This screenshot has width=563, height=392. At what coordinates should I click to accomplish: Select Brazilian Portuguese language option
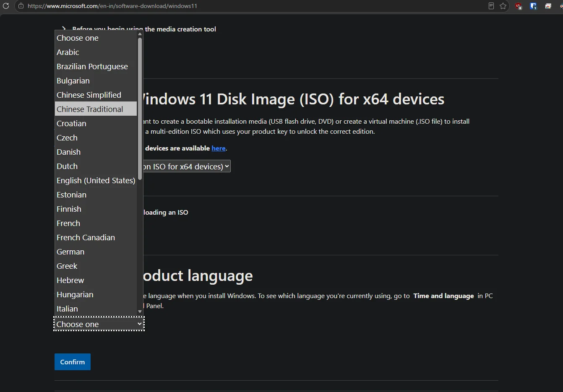coord(96,66)
